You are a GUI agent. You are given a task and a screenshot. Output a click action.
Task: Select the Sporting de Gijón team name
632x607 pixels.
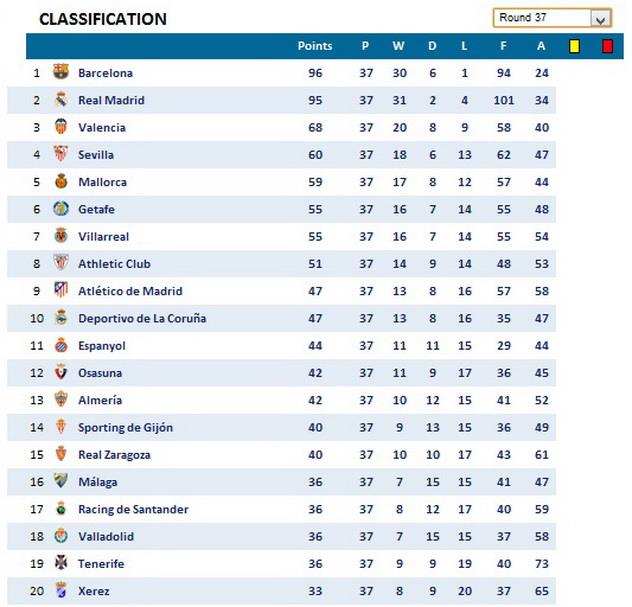[125, 427]
